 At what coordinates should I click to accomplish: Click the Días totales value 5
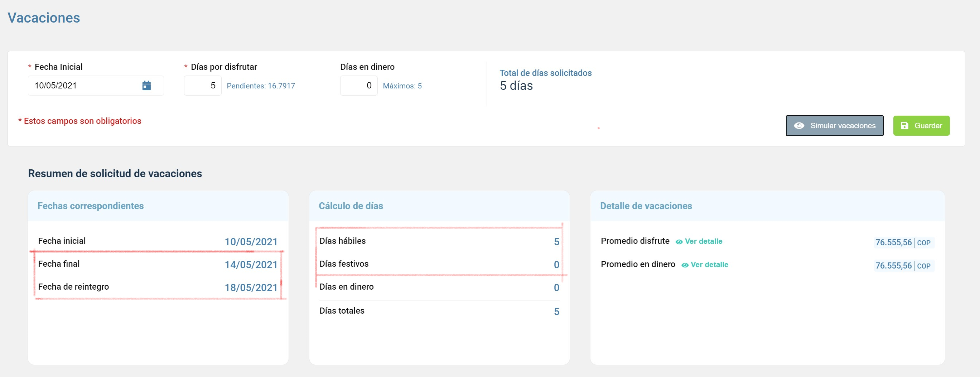(556, 311)
